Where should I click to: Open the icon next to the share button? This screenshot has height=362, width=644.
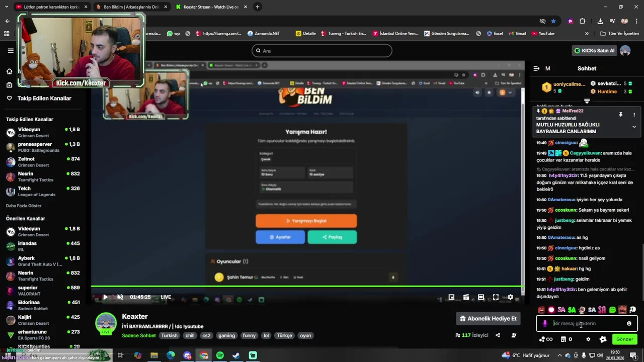pos(514,335)
